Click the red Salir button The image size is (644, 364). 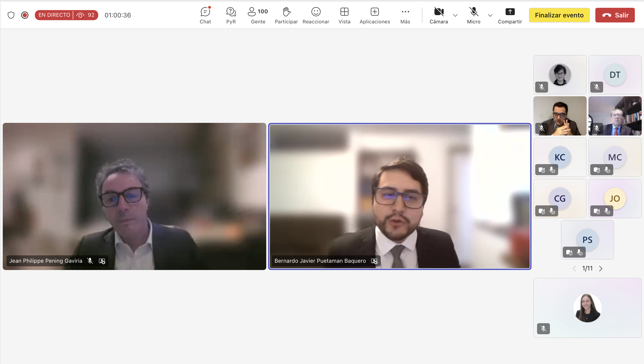(x=615, y=15)
